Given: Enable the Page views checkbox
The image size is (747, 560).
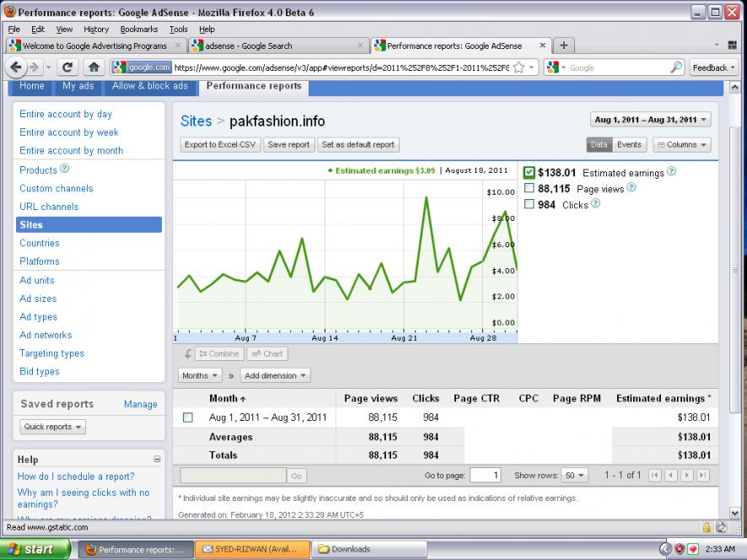Looking at the screenshot, I should coord(529,188).
